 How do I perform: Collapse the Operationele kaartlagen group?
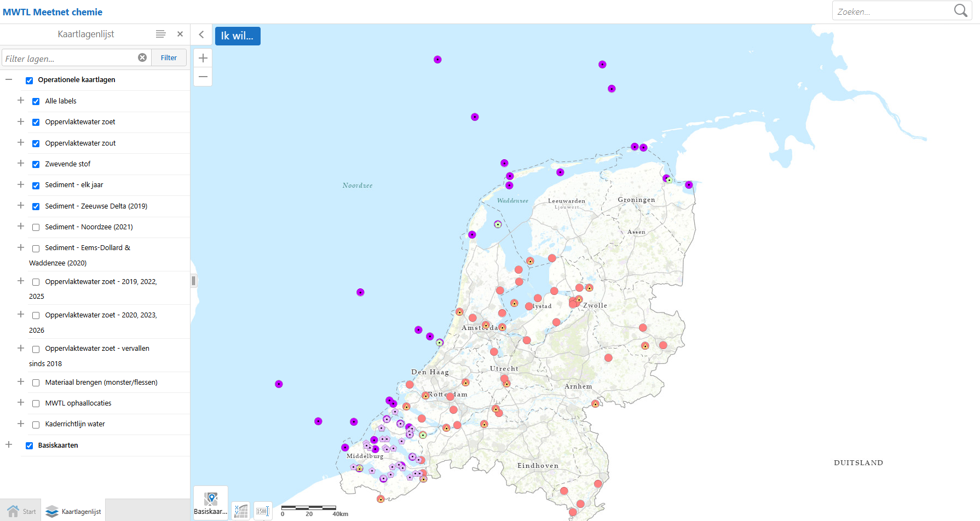tap(9, 79)
